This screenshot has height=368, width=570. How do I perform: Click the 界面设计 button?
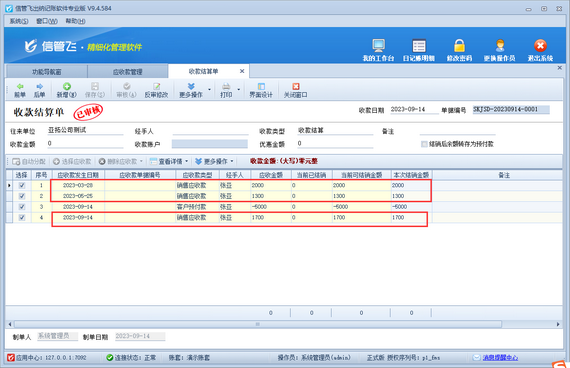[x=261, y=90]
